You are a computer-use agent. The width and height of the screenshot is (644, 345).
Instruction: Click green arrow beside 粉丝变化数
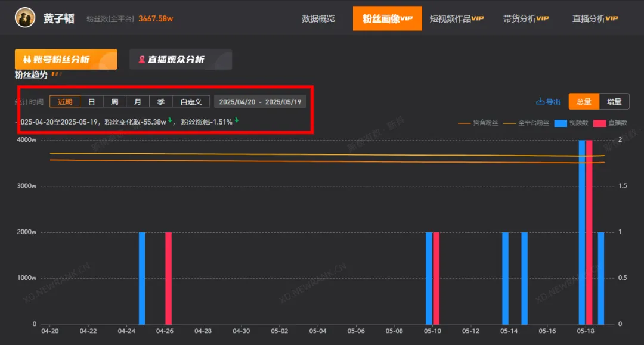pyautogui.click(x=170, y=120)
